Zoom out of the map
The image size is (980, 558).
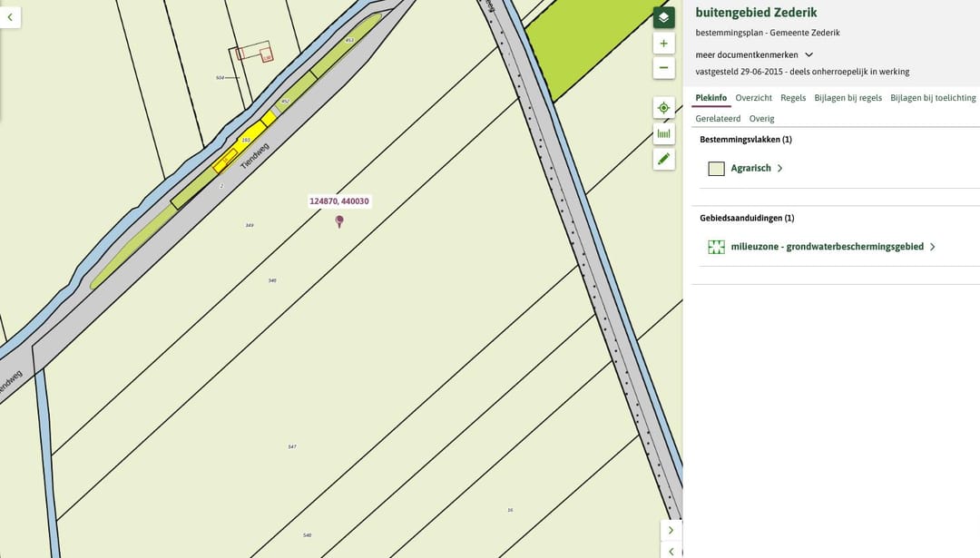[x=663, y=68]
